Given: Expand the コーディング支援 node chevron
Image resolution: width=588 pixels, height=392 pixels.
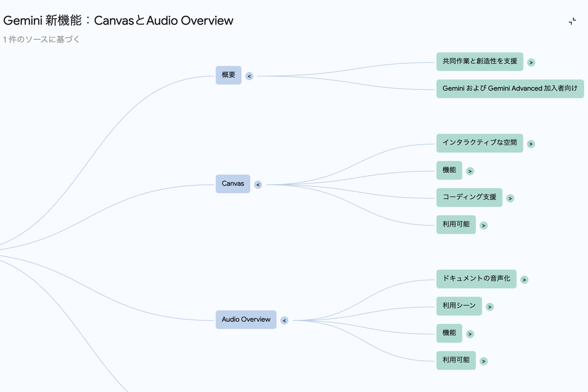Looking at the screenshot, I should (510, 198).
